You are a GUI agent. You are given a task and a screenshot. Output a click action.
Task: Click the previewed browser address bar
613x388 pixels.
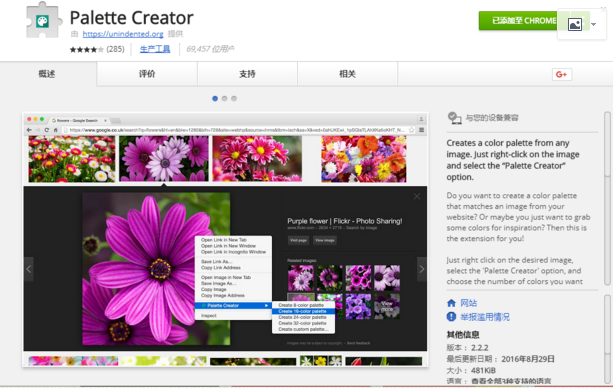(238, 130)
